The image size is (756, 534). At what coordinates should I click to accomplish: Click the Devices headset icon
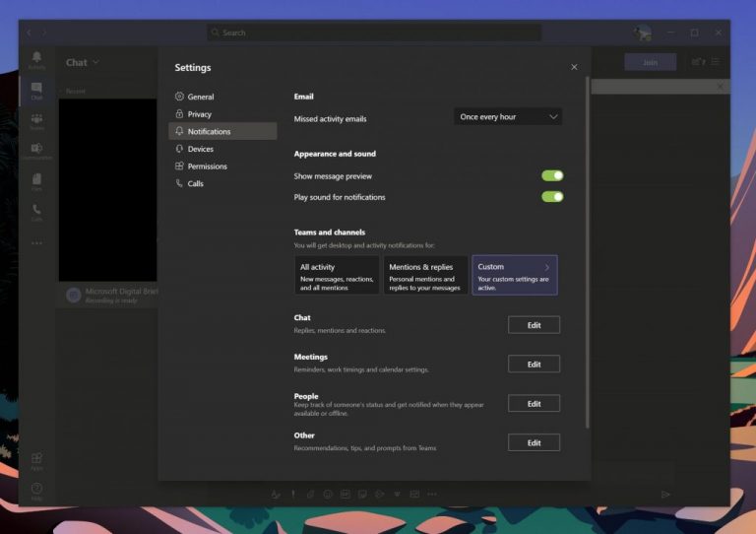point(179,149)
